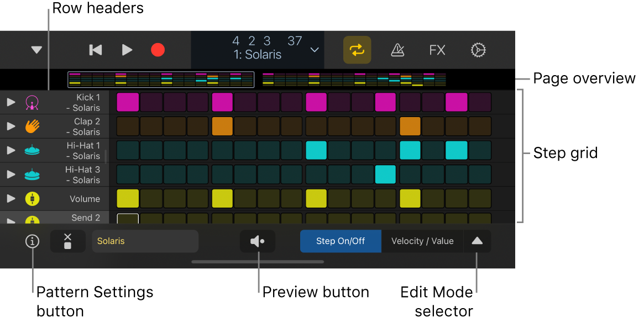Open song settings via the gear icon
This screenshot has height=323, width=644.
tap(478, 50)
